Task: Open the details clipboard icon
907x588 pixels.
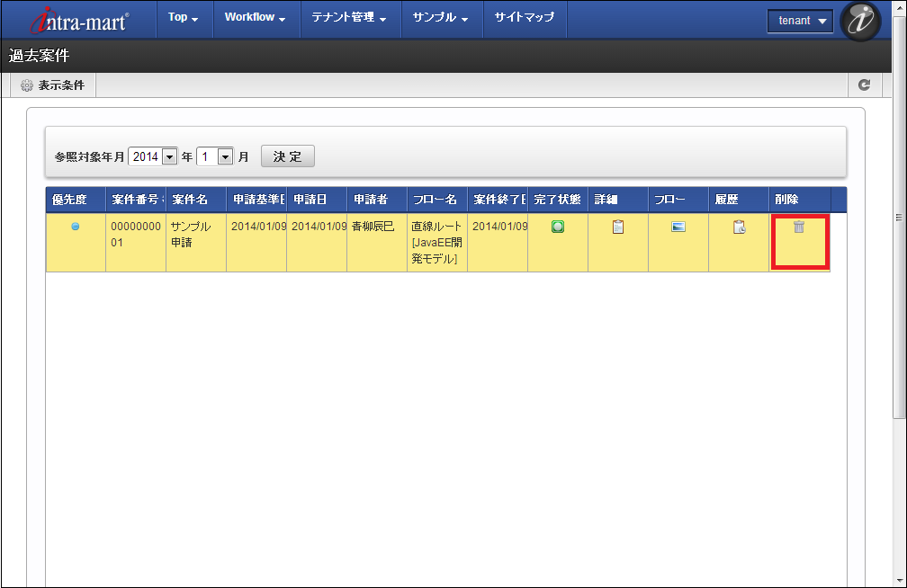Action: [x=618, y=227]
